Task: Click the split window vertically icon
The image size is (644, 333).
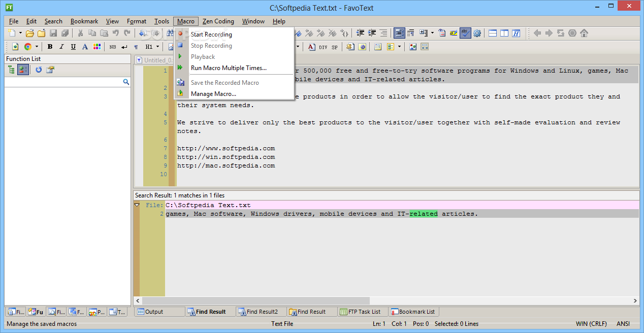Action: tap(504, 33)
